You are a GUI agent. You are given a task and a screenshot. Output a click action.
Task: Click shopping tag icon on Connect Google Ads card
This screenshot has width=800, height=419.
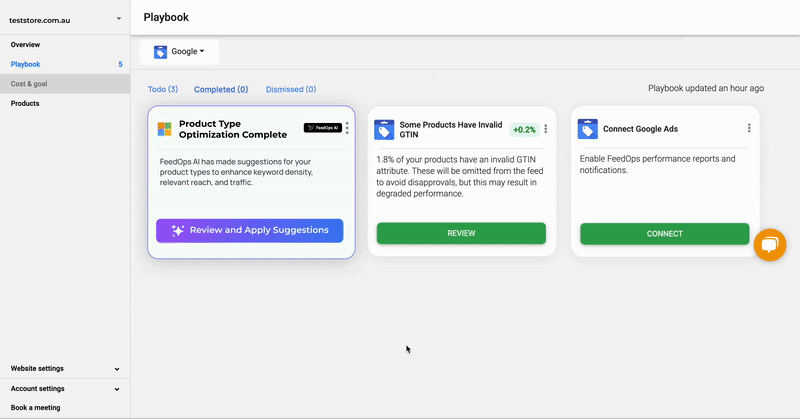tap(588, 129)
